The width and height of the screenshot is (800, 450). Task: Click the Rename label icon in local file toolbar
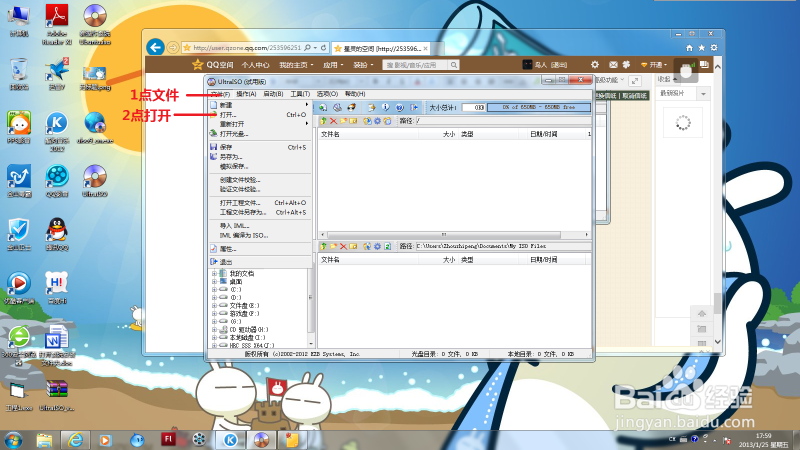coord(353,246)
